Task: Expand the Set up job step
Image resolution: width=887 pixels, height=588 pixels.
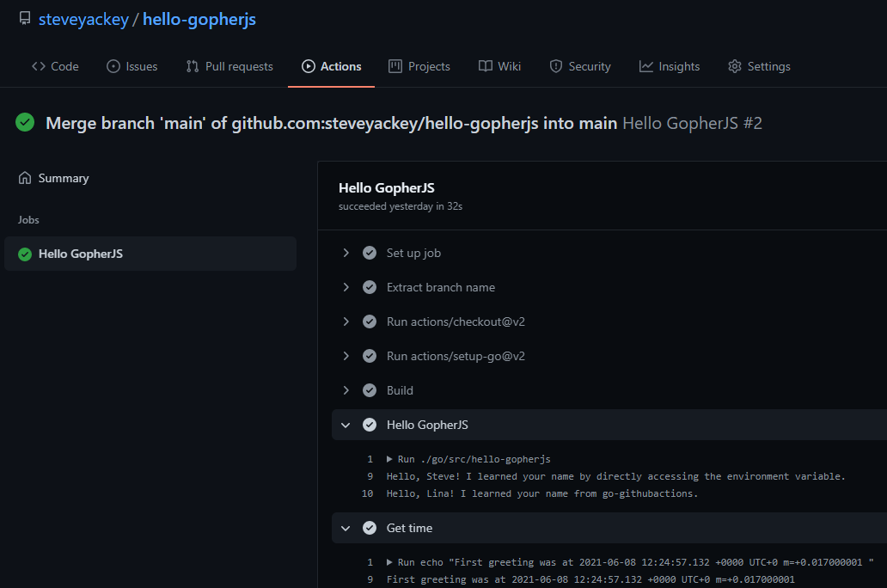Action: pyautogui.click(x=346, y=253)
